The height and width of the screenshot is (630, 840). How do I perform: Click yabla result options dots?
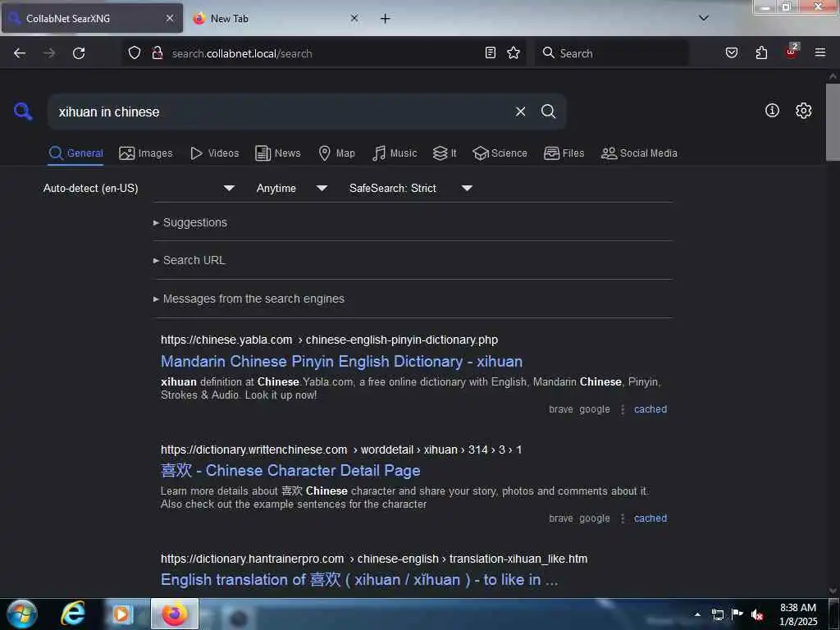pyautogui.click(x=622, y=409)
